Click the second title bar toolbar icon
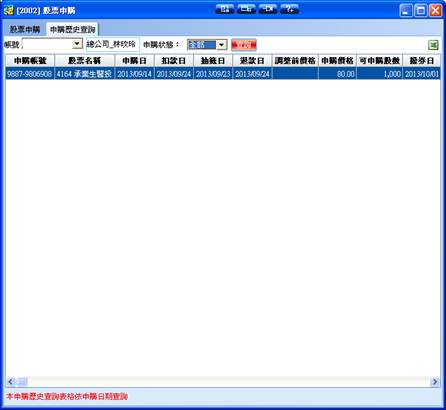Image resolution: width=446 pixels, height=410 pixels. [x=246, y=9]
